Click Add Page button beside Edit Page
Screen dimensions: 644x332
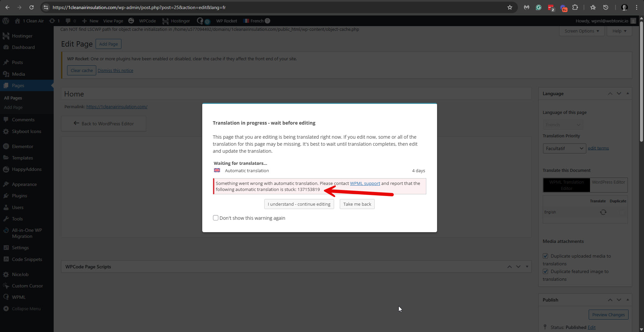coord(108,44)
